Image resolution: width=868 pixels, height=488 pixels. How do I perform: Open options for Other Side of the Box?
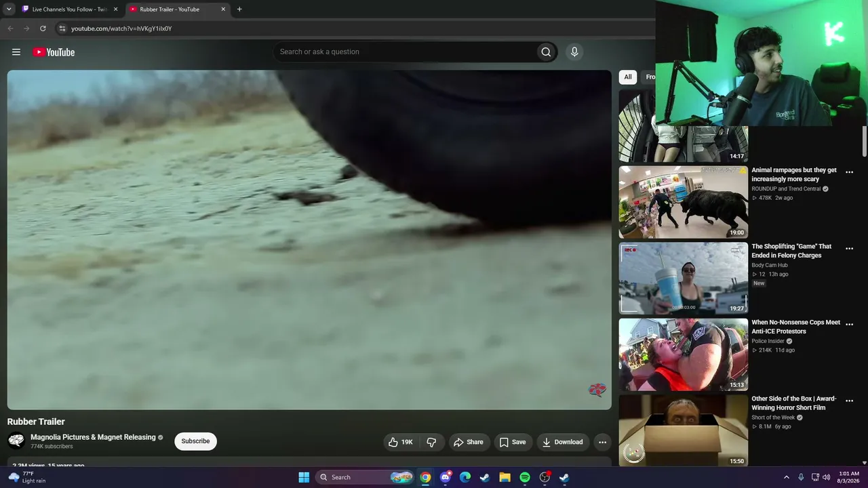pyautogui.click(x=849, y=401)
